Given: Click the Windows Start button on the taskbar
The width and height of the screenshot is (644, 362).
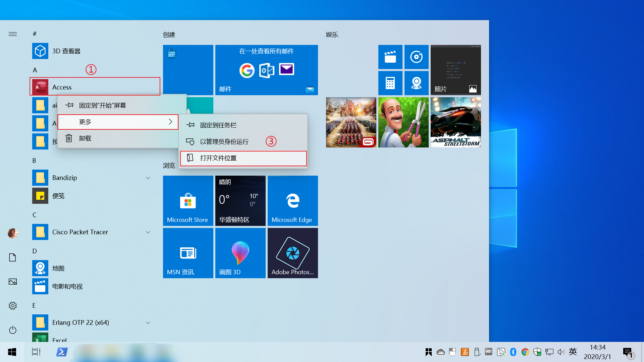Looking at the screenshot, I should pos(12,352).
